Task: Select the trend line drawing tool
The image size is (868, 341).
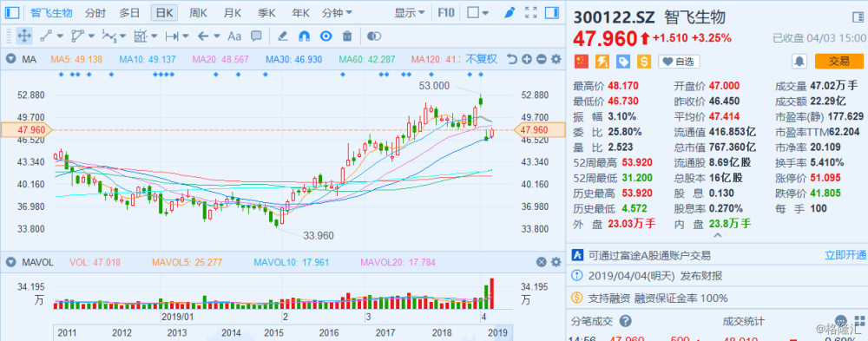Action: (x=46, y=36)
